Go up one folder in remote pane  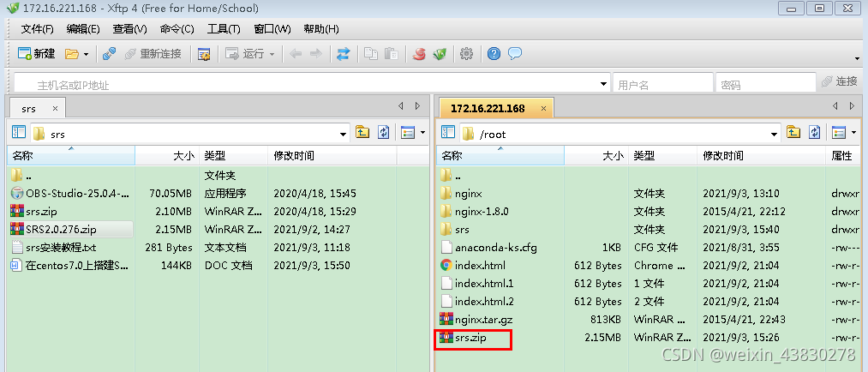(793, 132)
